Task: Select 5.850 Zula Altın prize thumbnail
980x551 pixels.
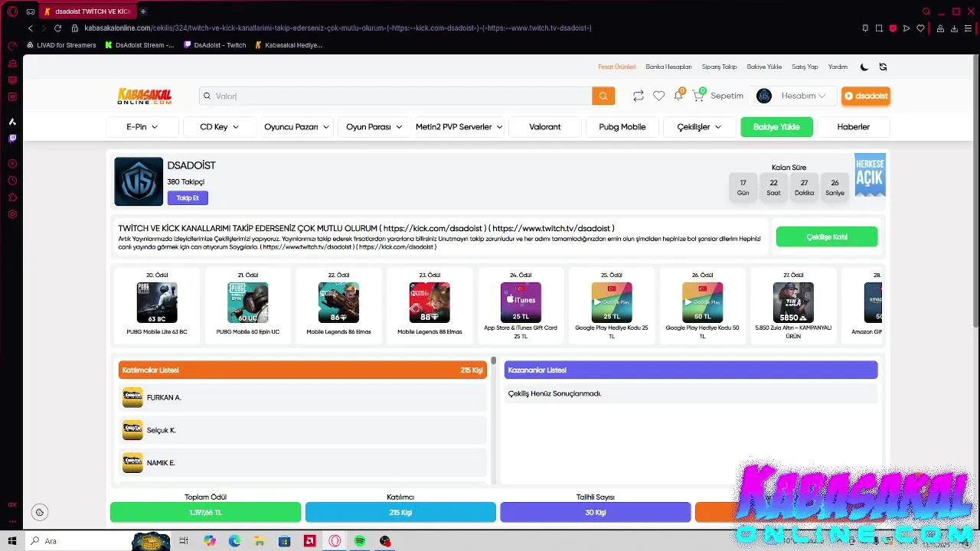Action: pyautogui.click(x=793, y=304)
